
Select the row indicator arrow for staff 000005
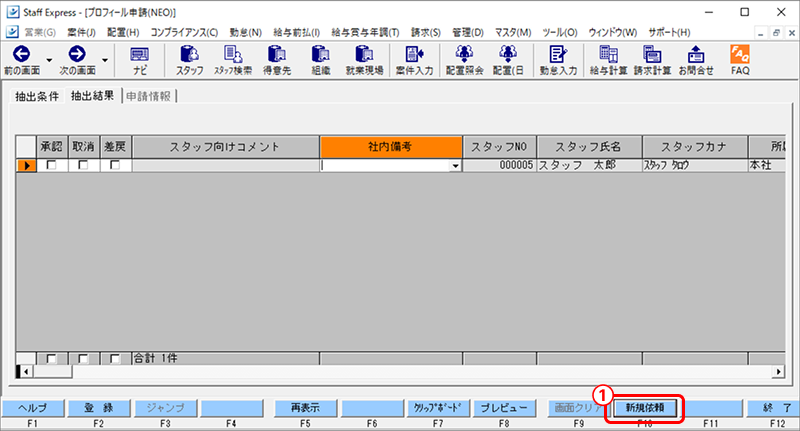click(x=26, y=165)
